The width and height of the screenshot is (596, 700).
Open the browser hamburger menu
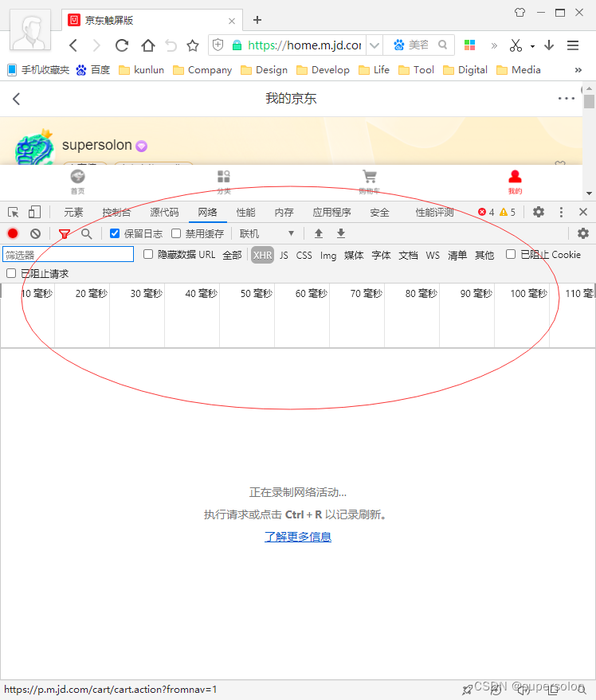573,45
